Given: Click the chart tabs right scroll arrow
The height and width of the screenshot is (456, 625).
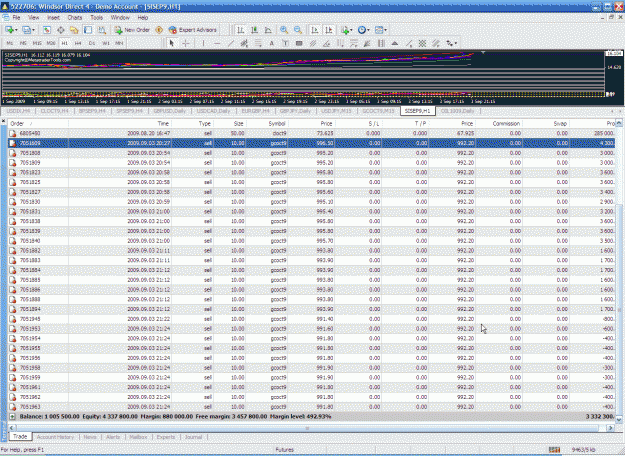Looking at the screenshot, I should coord(621,111).
